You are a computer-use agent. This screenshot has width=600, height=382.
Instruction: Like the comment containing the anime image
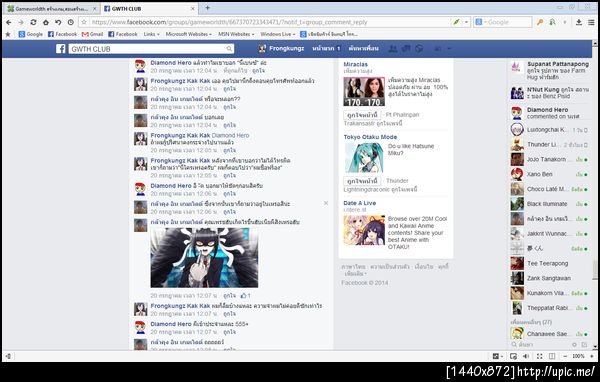[x=230, y=295]
